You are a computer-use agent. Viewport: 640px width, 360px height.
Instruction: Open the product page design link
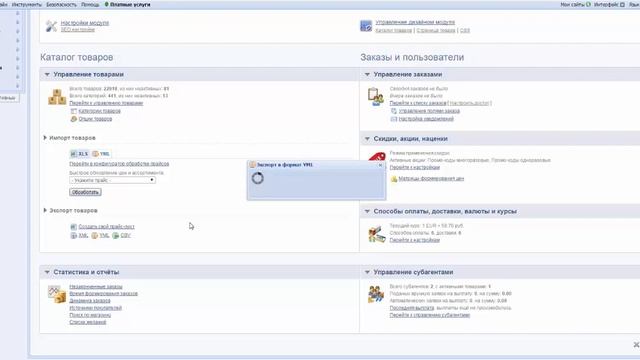click(x=436, y=30)
